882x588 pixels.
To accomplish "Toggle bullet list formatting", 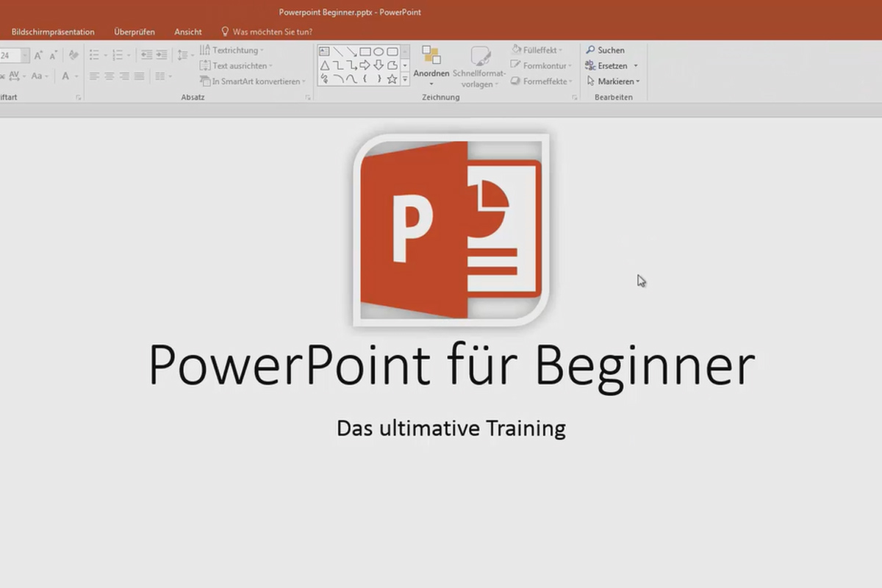I will (x=94, y=54).
